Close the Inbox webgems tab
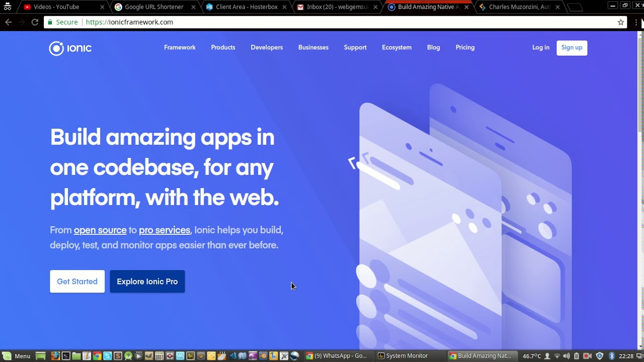Viewport: 644px width, 362px height. point(375,7)
